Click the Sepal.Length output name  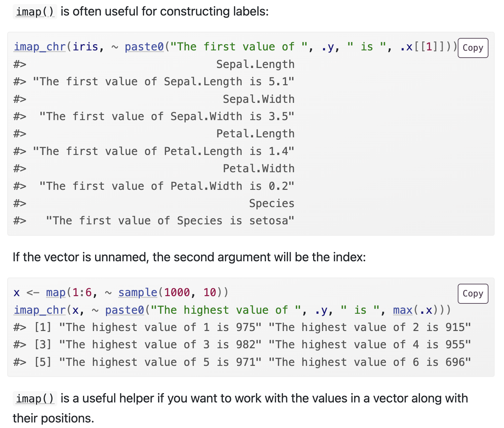[x=255, y=65]
